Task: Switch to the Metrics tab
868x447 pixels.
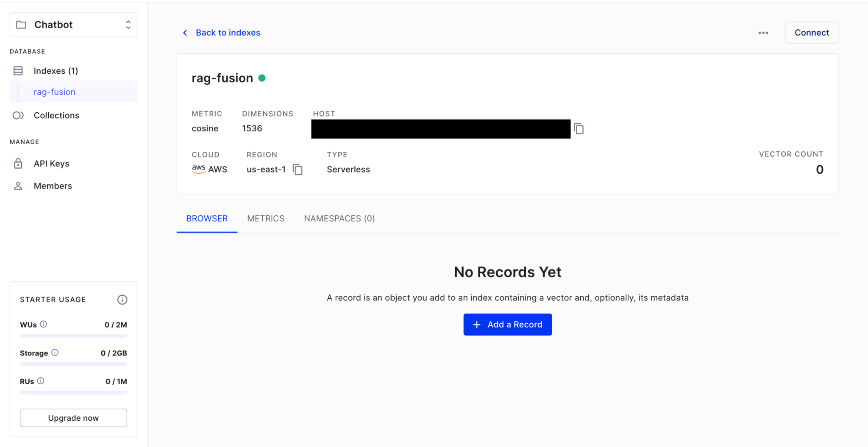Action: 266,219
